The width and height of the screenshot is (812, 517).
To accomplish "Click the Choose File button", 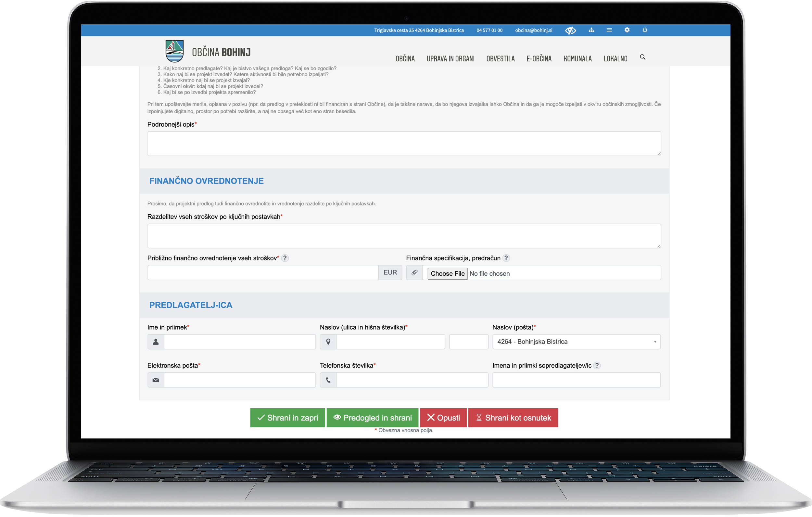I will (447, 273).
